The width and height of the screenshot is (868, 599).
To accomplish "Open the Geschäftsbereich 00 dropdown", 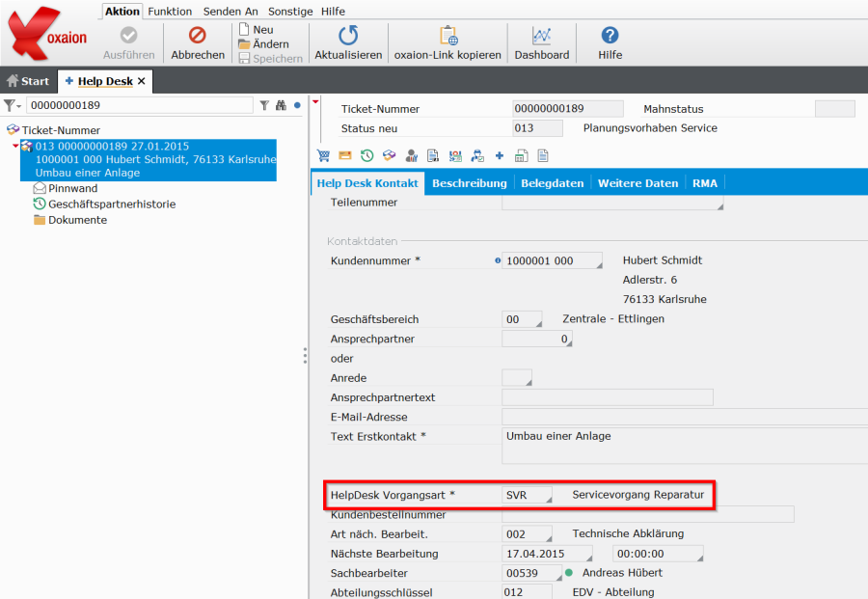I will (x=538, y=324).
